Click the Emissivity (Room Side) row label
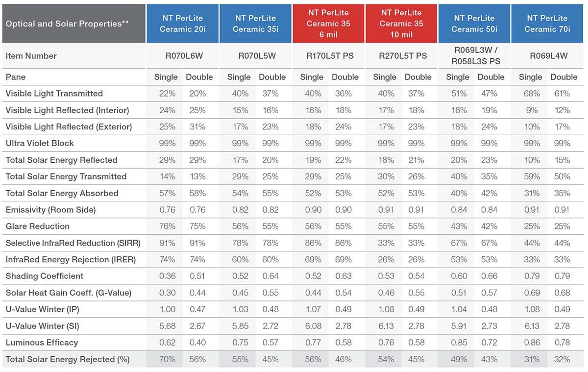The height and width of the screenshot is (372, 588). pyautogui.click(x=50, y=210)
